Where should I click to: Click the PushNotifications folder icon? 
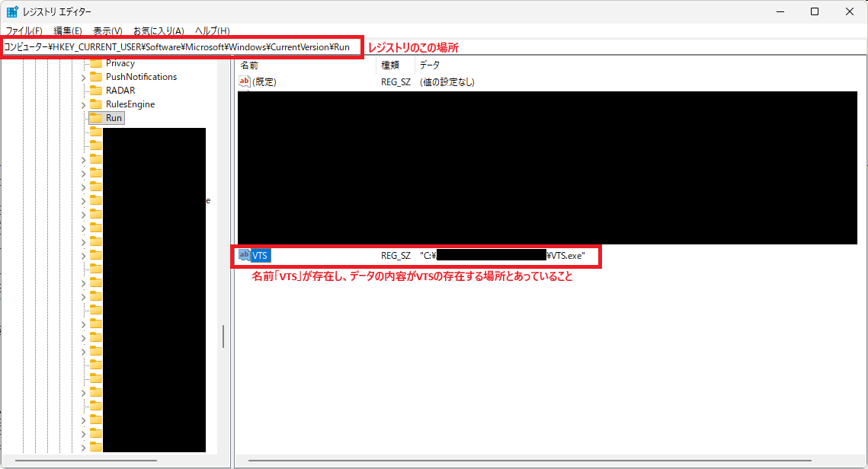tap(96, 77)
